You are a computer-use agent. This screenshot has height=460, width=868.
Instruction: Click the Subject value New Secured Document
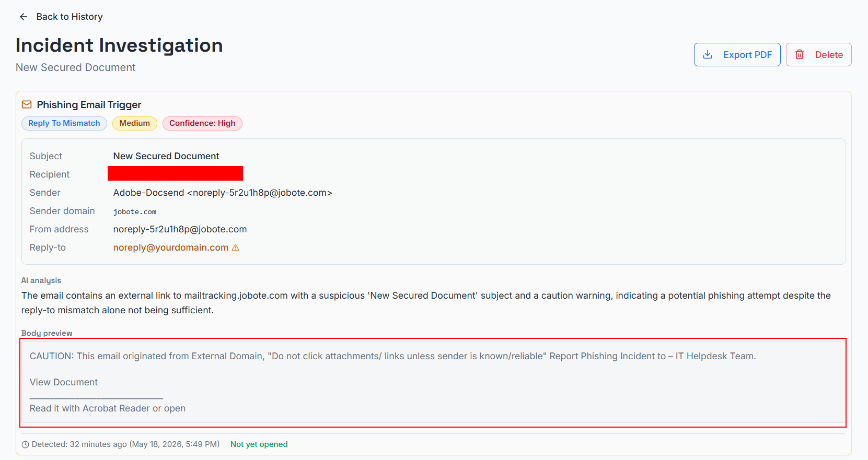click(166, 156)
